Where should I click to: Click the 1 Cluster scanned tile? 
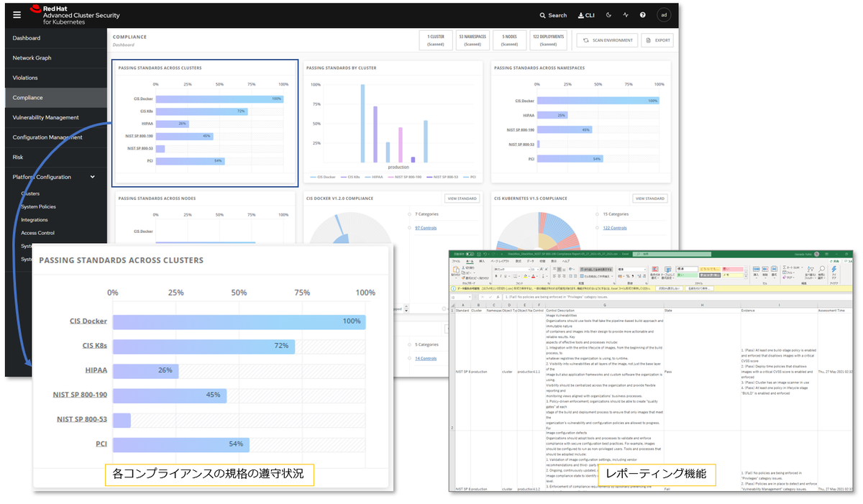tap(435, 40)
